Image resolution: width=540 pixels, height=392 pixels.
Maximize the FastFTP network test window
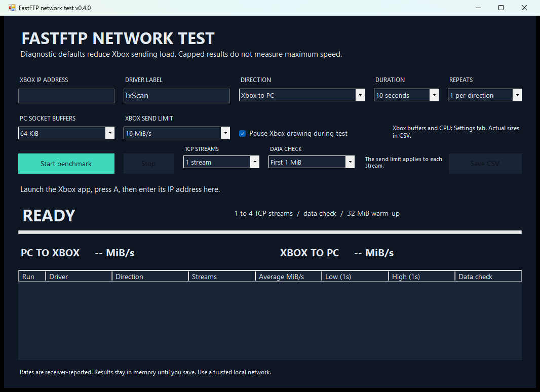coord(501,8)
